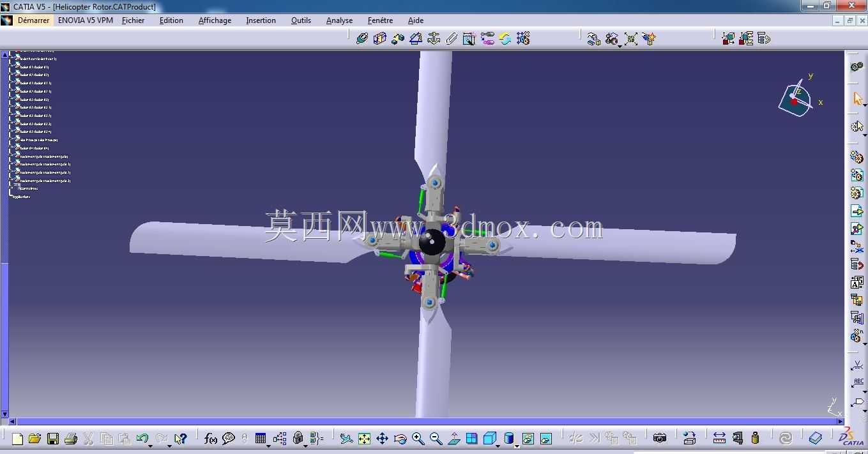
Task: Create a multi-view layout
Action: (x=471, y=439)
